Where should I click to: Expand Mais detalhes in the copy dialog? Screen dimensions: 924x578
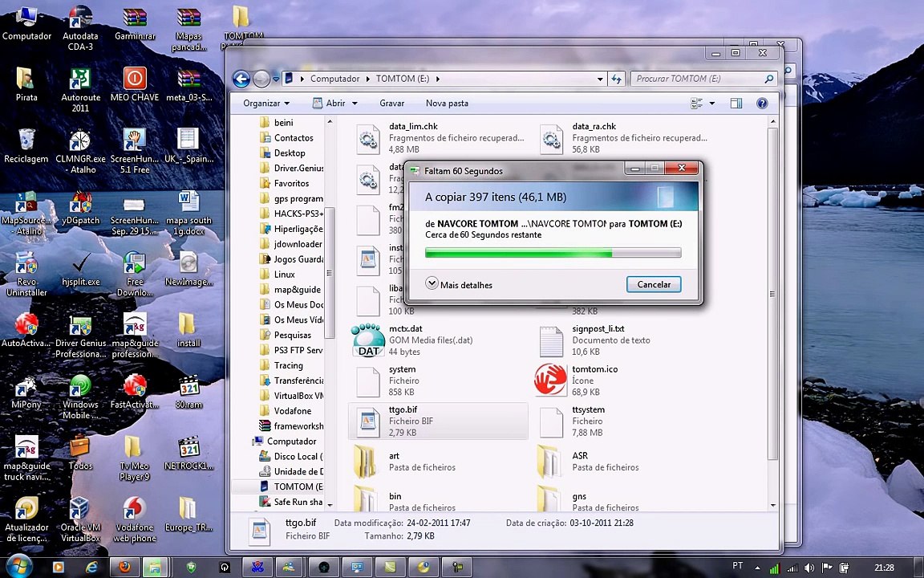(x=459, y=284)
